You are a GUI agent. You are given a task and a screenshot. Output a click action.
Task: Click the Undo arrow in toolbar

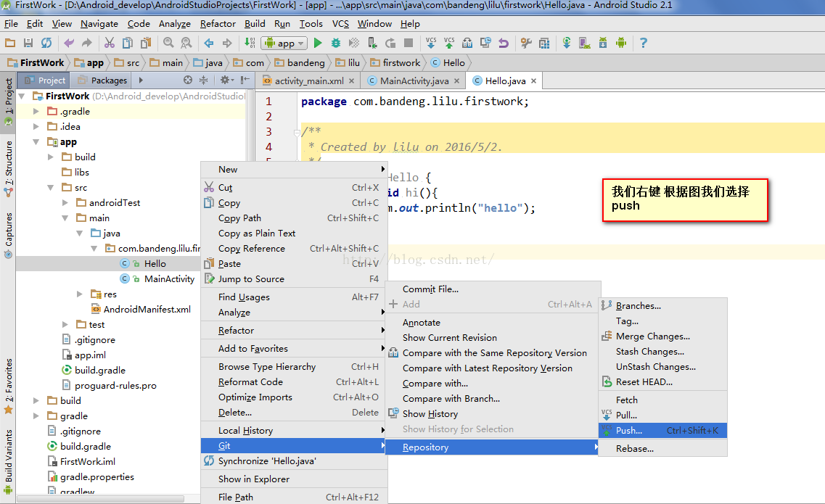[69, 44]
